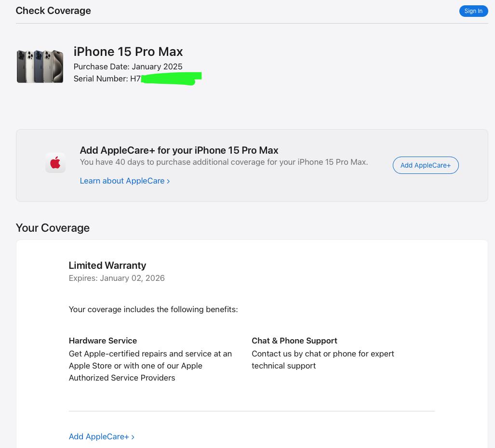
Task: Open the Learn about AppleCare link
Action: pyautogui.click(x=125, y=181)
